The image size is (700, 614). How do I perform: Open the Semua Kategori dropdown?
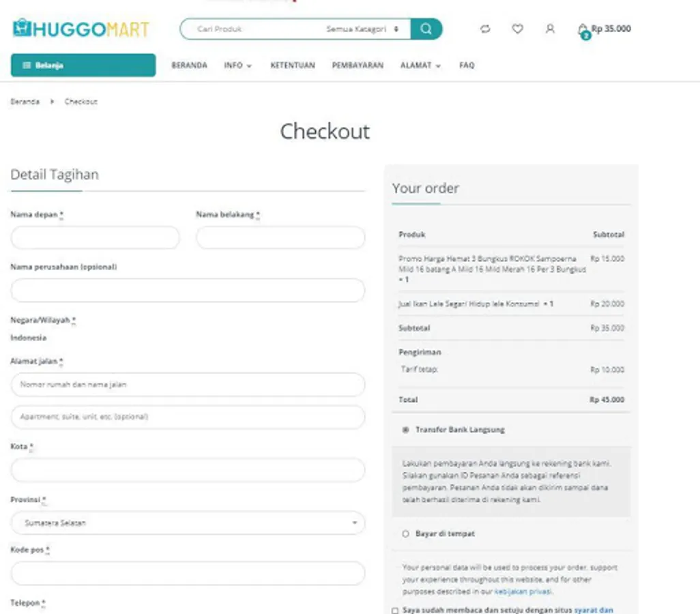click(x=362, y=29)
